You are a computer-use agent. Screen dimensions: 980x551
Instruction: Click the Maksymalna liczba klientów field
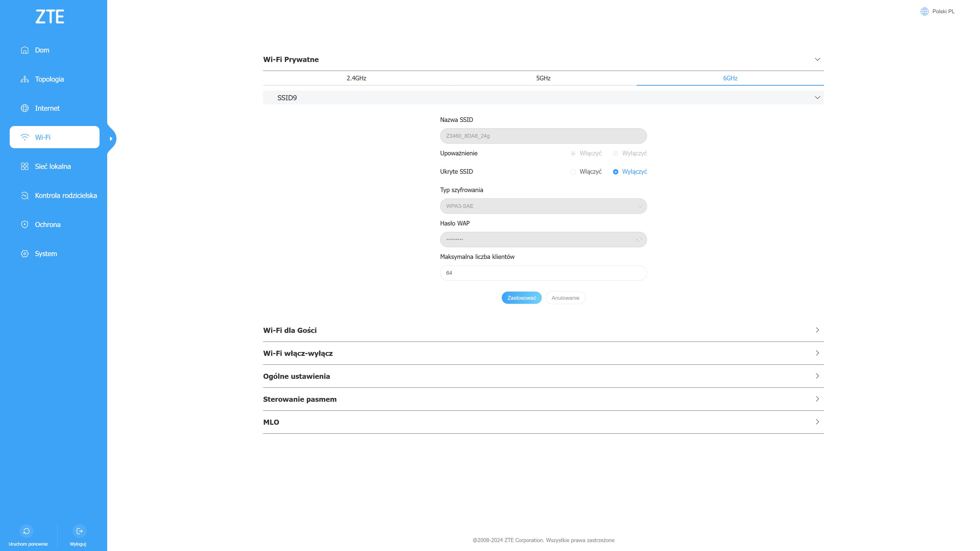coord(543,273)
